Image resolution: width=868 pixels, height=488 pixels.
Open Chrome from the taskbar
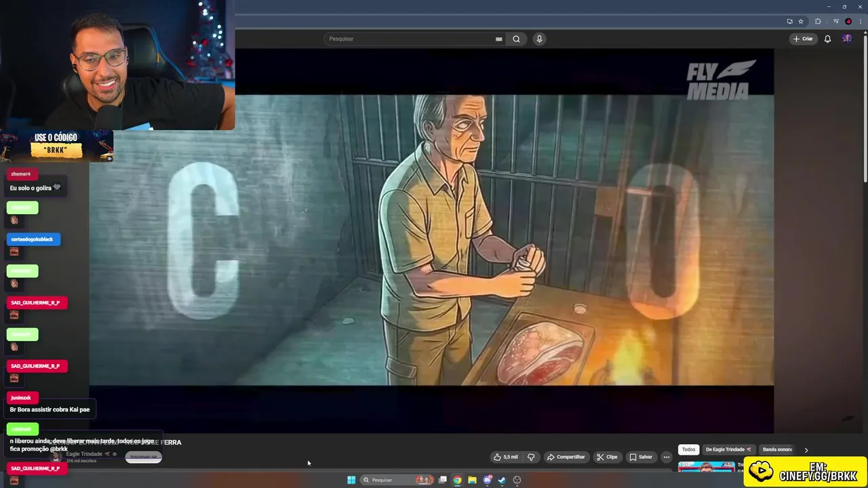[x=458, y=480]
